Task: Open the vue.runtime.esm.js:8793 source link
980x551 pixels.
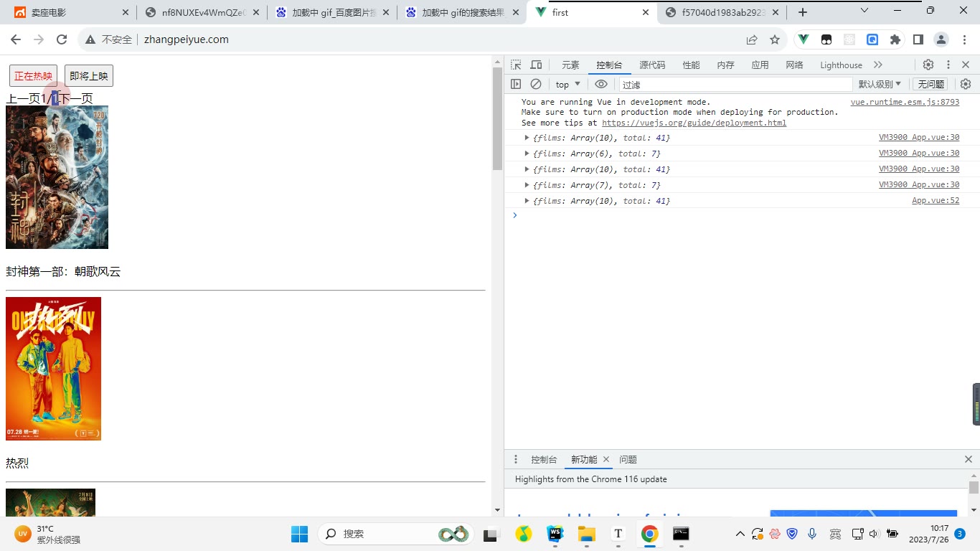Action: pos(905,102)
